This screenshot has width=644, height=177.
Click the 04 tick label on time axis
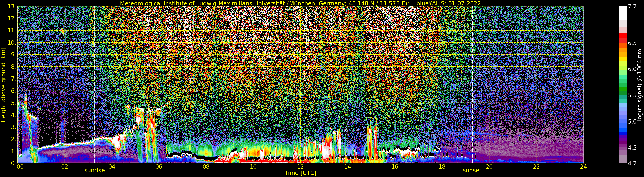pos(112,167)
